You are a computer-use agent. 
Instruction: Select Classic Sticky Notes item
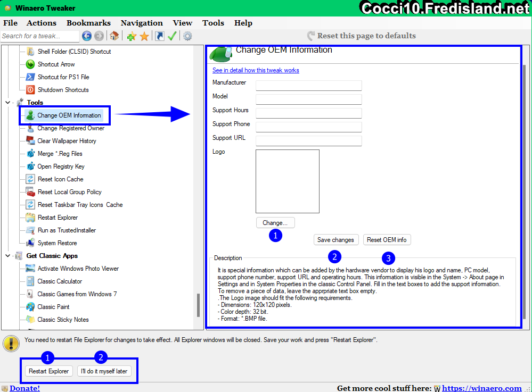pos(63,320)
